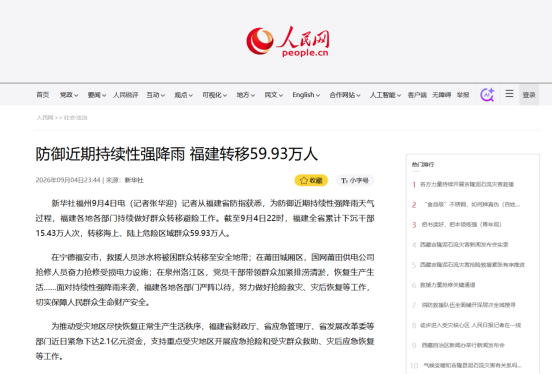Click the font size 小字号 button

tap(355, 180)
